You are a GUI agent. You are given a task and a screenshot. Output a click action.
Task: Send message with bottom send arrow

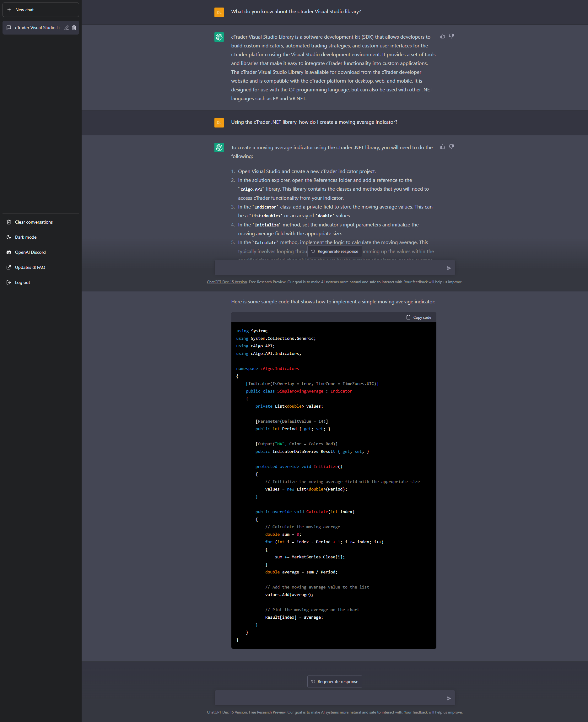(449, 698)
